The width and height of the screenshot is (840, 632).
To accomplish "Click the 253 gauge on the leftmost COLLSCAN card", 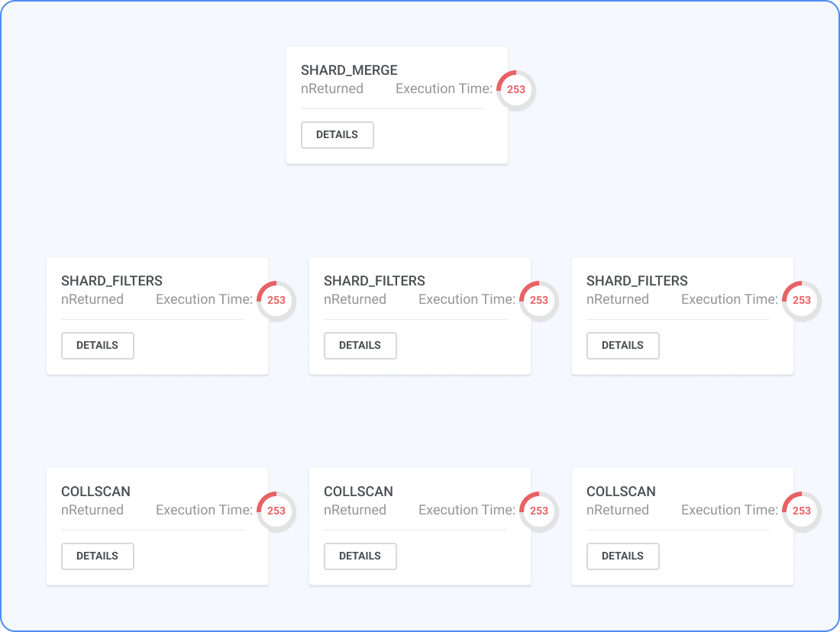I will pos(276,511).
